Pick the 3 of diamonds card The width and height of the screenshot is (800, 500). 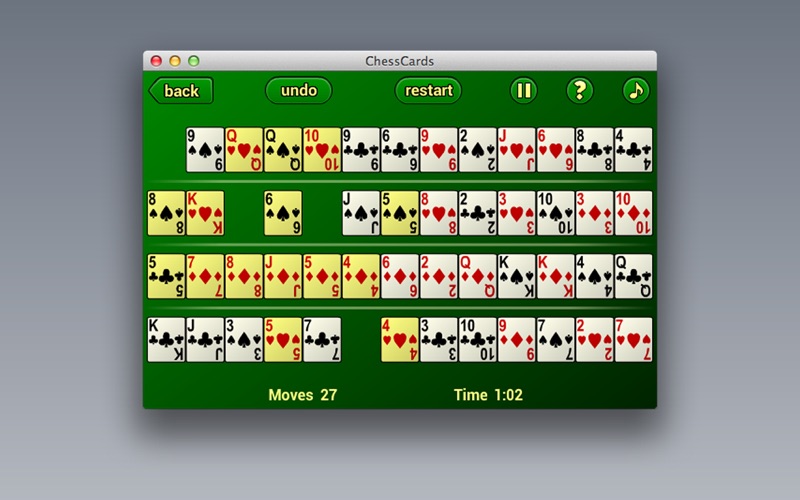[594, 213]
